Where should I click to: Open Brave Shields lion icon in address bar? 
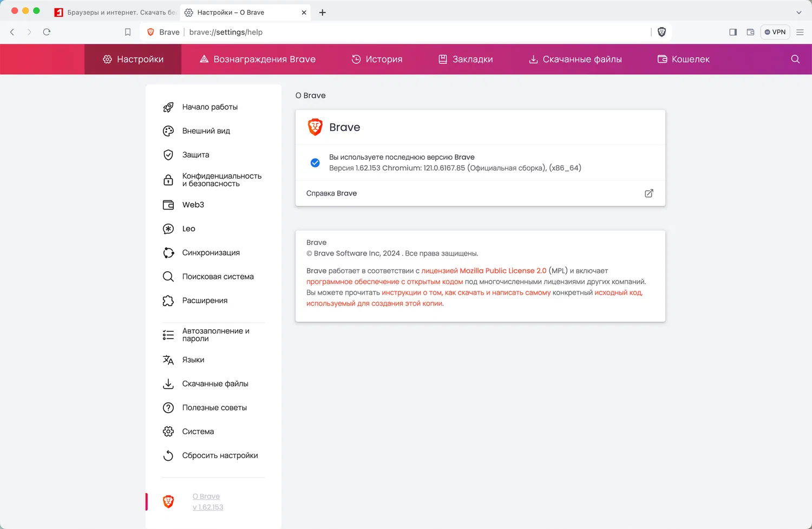click(x=662, y=32)
